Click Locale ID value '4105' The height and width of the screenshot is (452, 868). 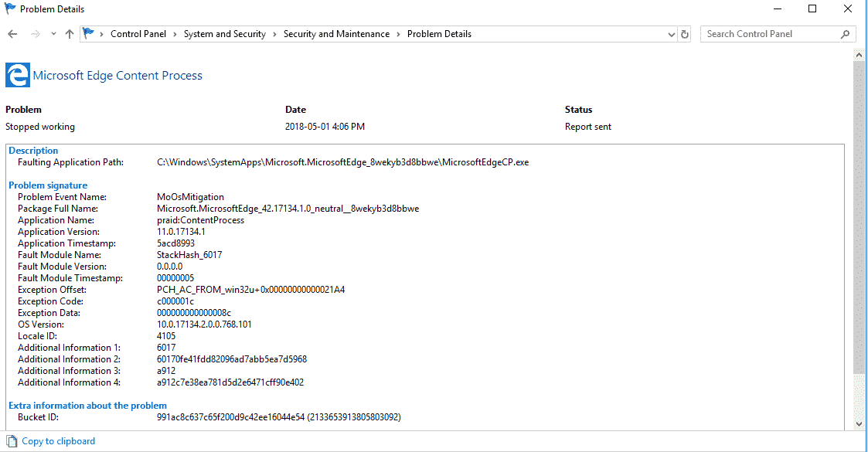(166, 336)
